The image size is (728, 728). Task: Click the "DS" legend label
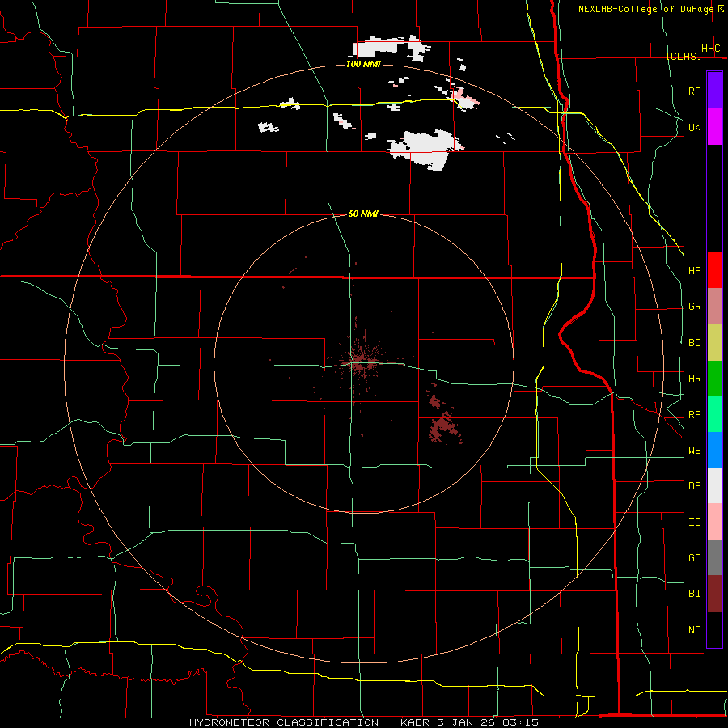[x=694, y=486]
